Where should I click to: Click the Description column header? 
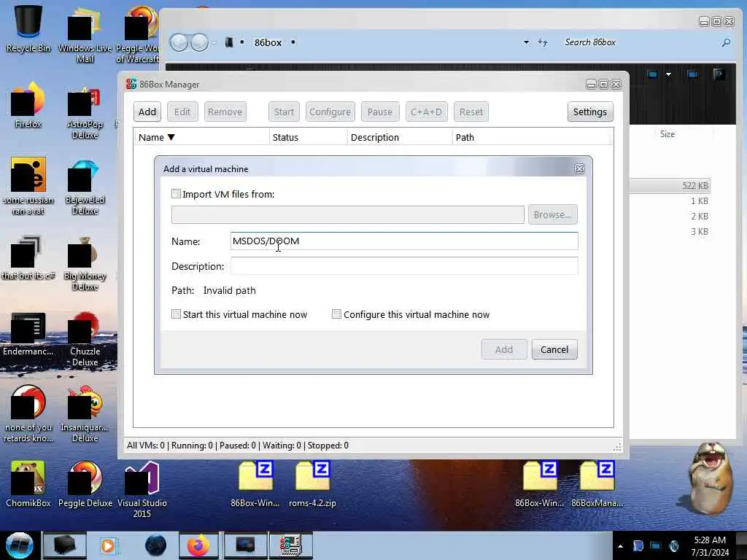pyautogui.click(x=399, y=138)
